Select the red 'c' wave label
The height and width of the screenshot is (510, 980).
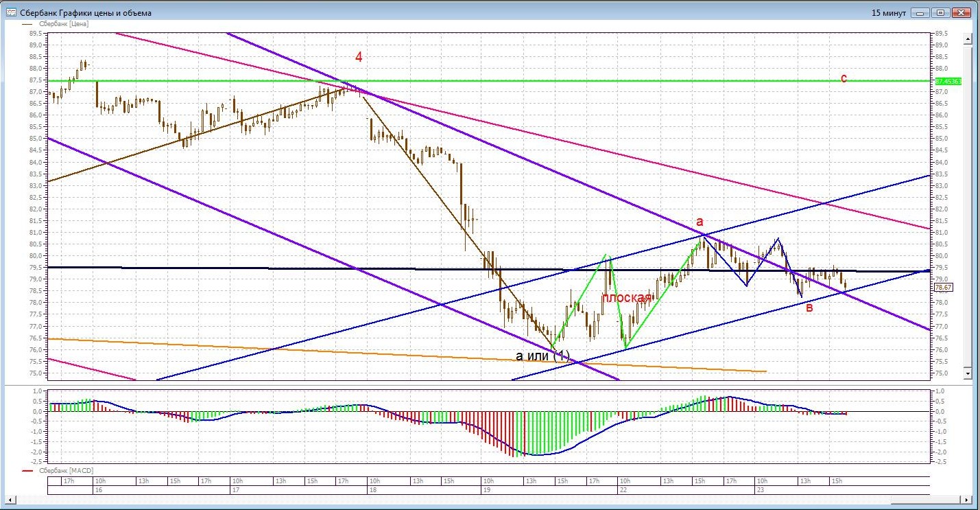844,78
